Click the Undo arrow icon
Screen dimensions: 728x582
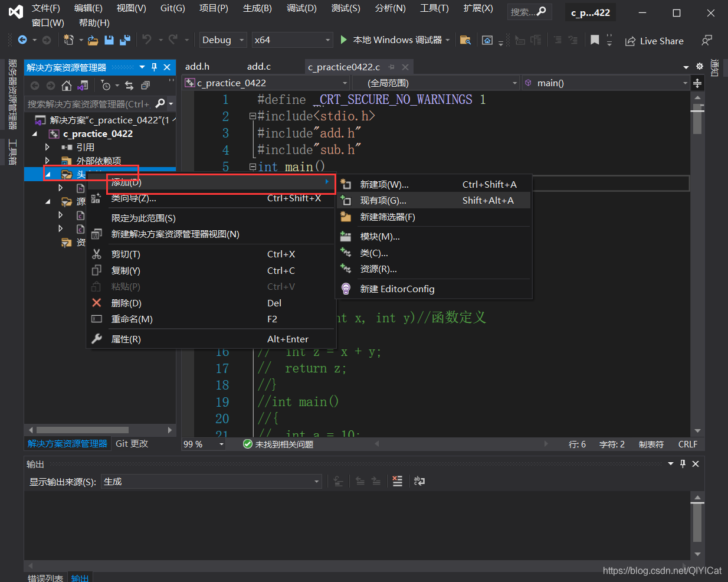pos(147,40)
